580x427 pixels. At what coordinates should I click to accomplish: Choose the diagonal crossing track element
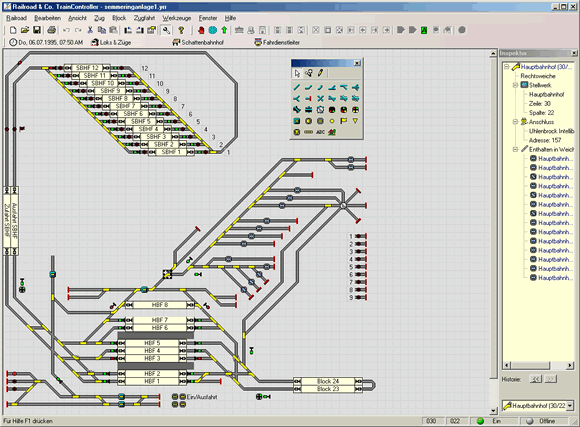[320, 99]
